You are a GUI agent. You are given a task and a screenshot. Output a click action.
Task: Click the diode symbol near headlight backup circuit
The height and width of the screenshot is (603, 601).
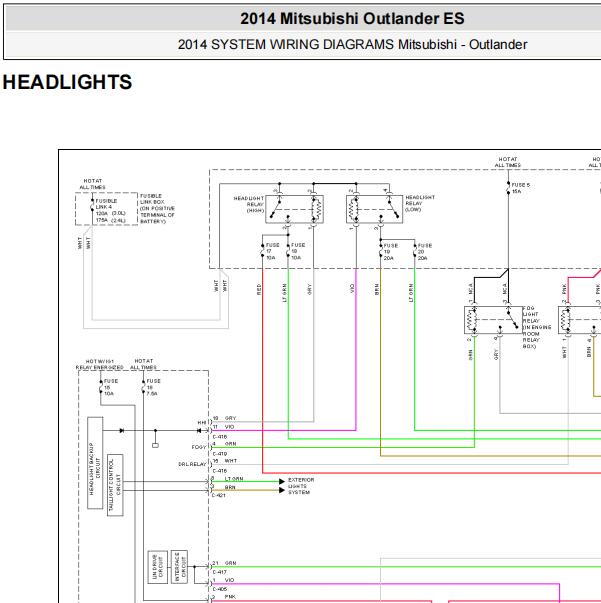(x=122, y=431)
